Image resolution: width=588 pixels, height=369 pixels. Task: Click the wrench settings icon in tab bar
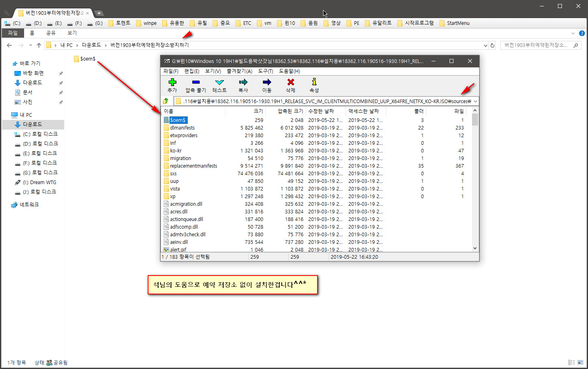[7, 13]
